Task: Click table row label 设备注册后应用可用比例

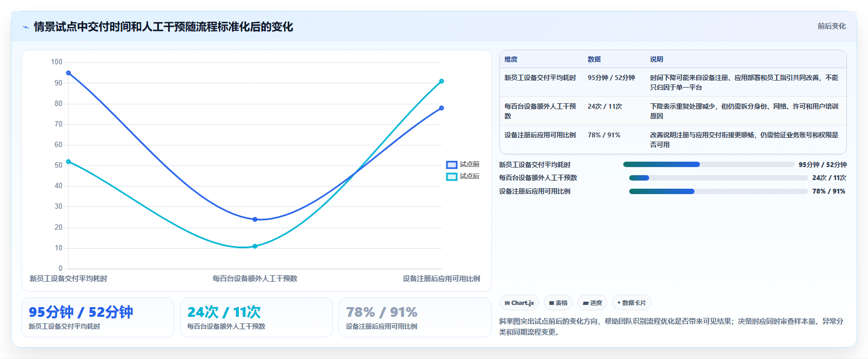Action: (540, 135)
